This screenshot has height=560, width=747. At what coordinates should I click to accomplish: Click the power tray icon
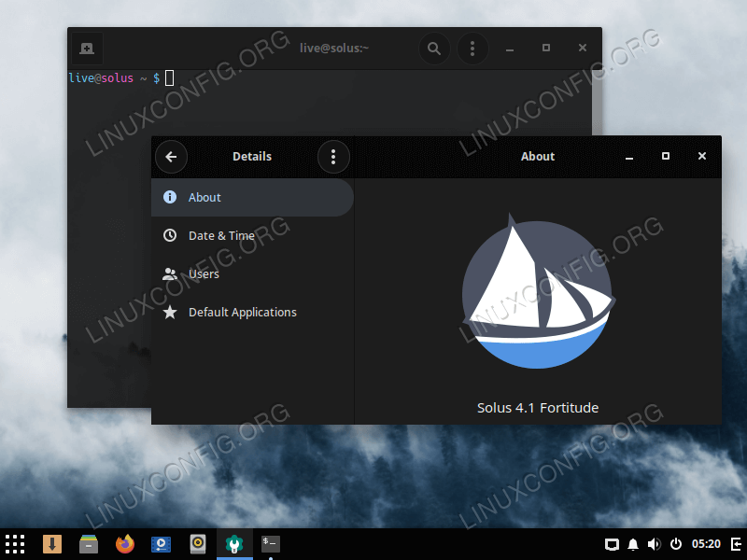pos(675,544)
